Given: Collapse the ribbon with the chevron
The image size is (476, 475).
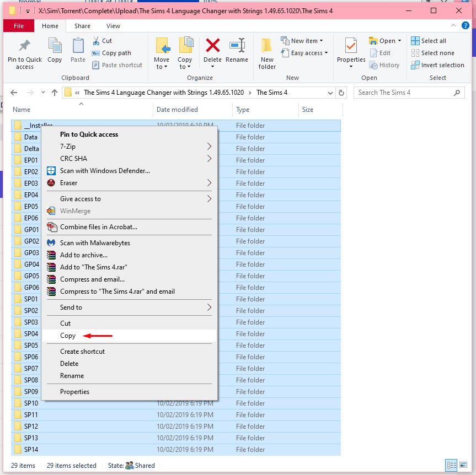Looking at the screenshot, I should point(453,25).
